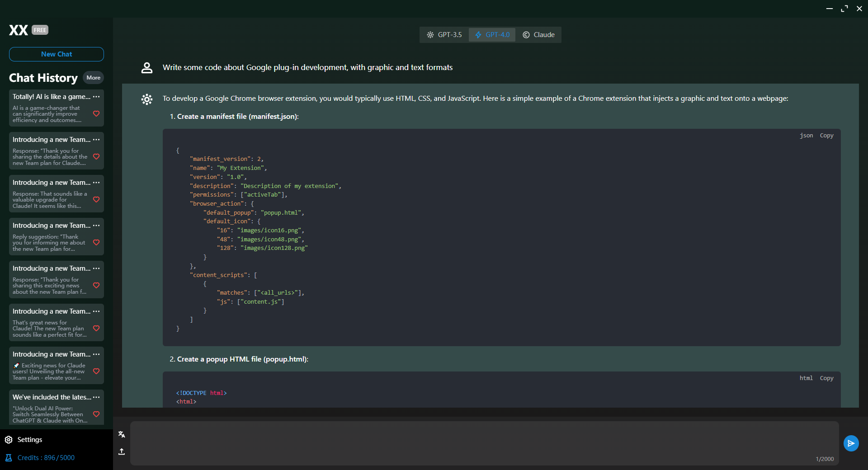Click the 'Chat History' heading
Image resolution: width=868 pixels, height=470 pixels.
click(x=43, y=78)
